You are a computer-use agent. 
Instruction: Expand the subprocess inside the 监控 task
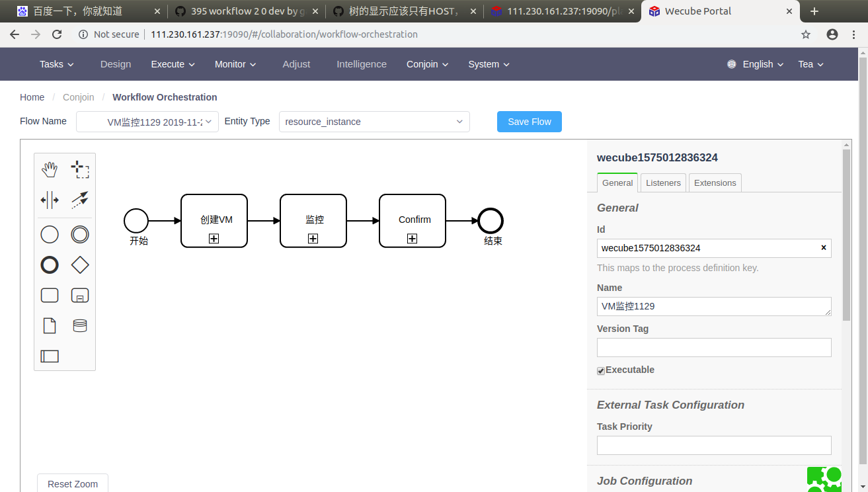pyautogui.click(x=313, y=238)
